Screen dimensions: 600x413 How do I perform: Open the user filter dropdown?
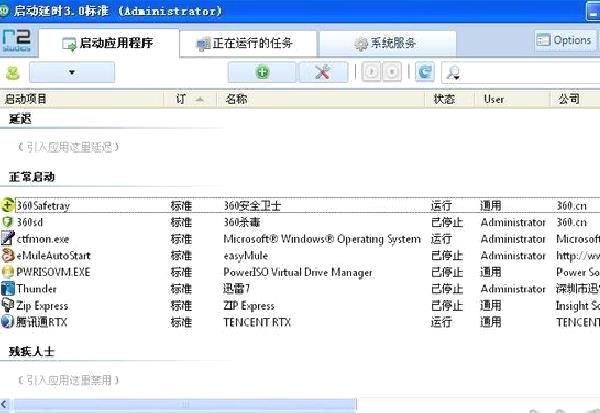coord(72,72)
